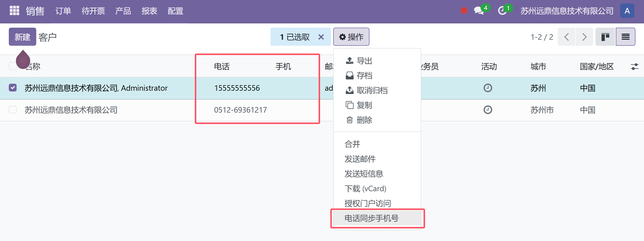Open the discuss messages chat icon
Screen dimensions: 644x241
click(478, 11)
